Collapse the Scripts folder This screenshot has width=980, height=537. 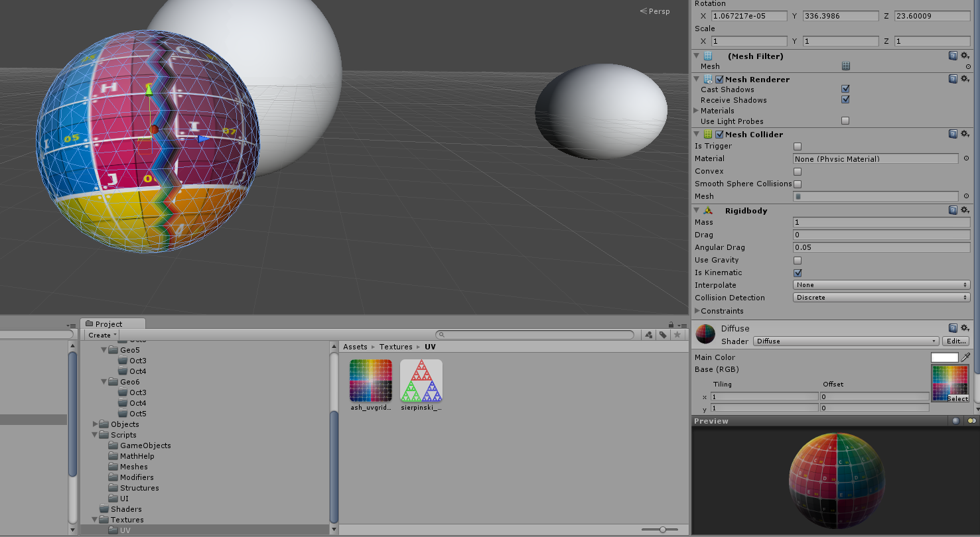(95, 435)
